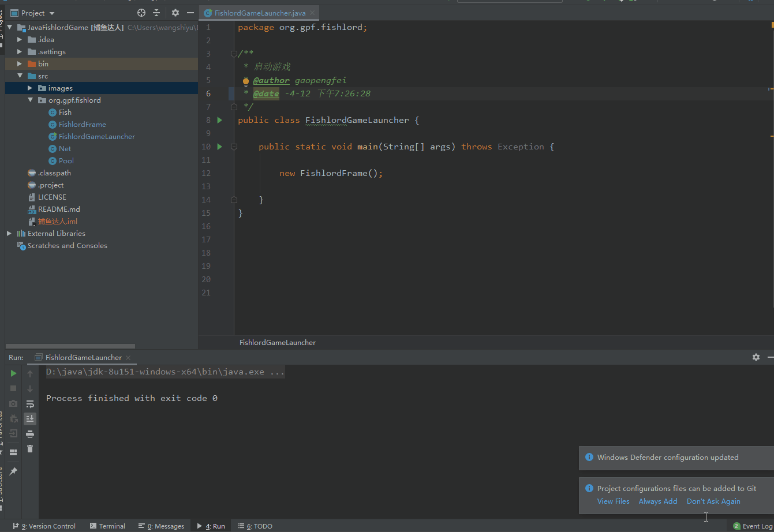Click Down the Stack Trace arrow
The width and height of the screenshot is (774, 532).
pos(30,388)
